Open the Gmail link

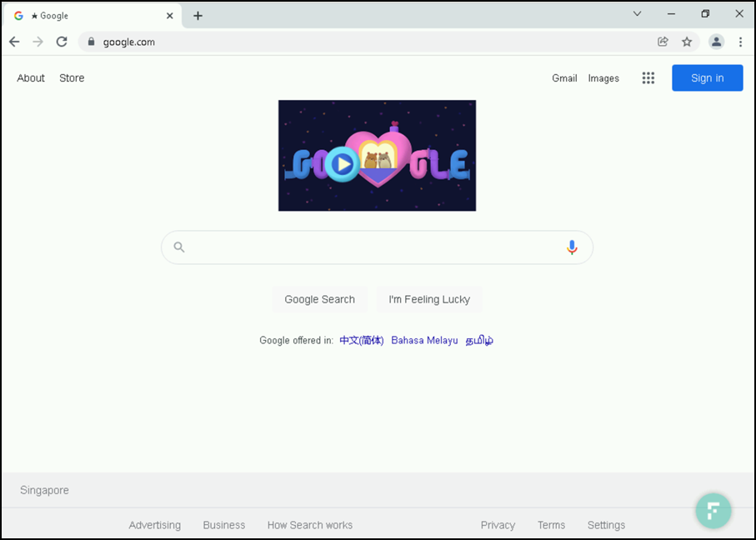point(564,78)
